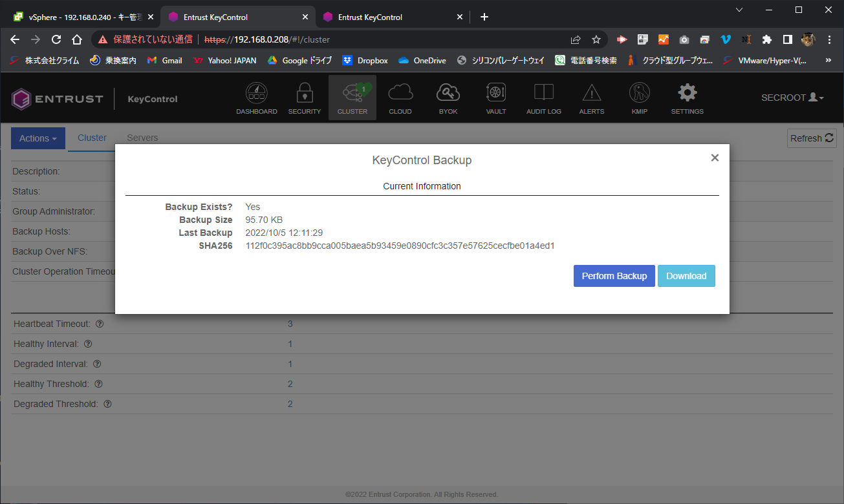This screenshot has width=844, height=504.
Task: Click the help icon beside Heartbeat Timeout
Action: point(100,324)
